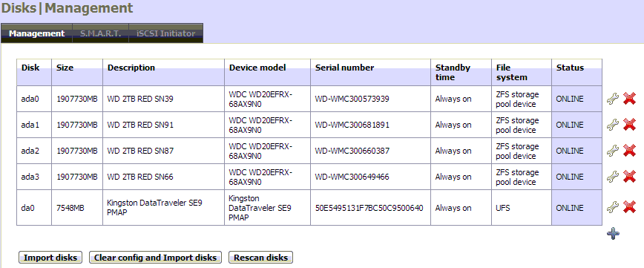644x268 pixels.
Task: Edit disk ada1 with wrench icon
Action: click(x=612, y=125)
